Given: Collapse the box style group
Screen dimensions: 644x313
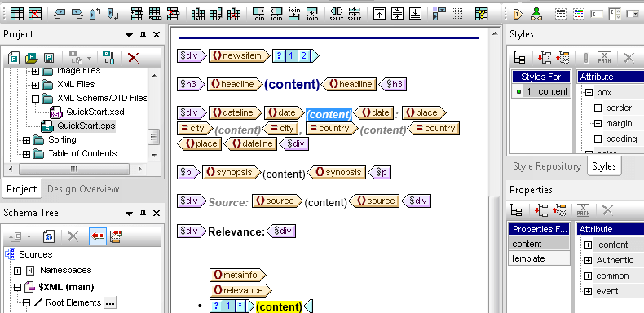Looking at the screenshot, I should [589, 92].
